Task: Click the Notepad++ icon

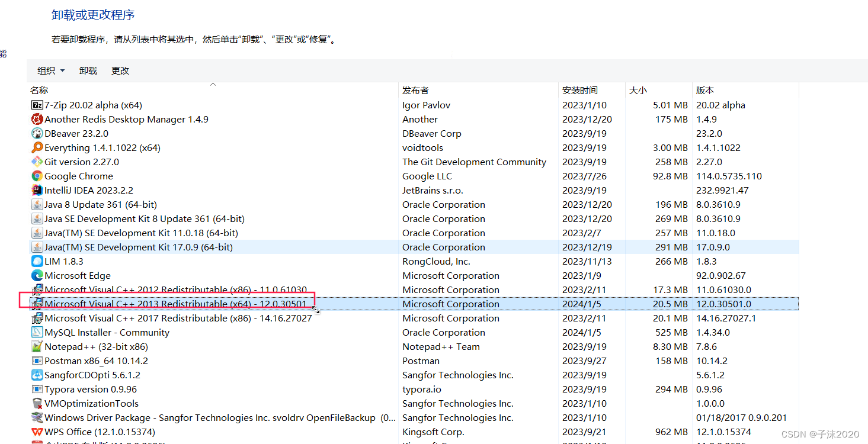Action: pyautogui.click(x=37, y=346)
